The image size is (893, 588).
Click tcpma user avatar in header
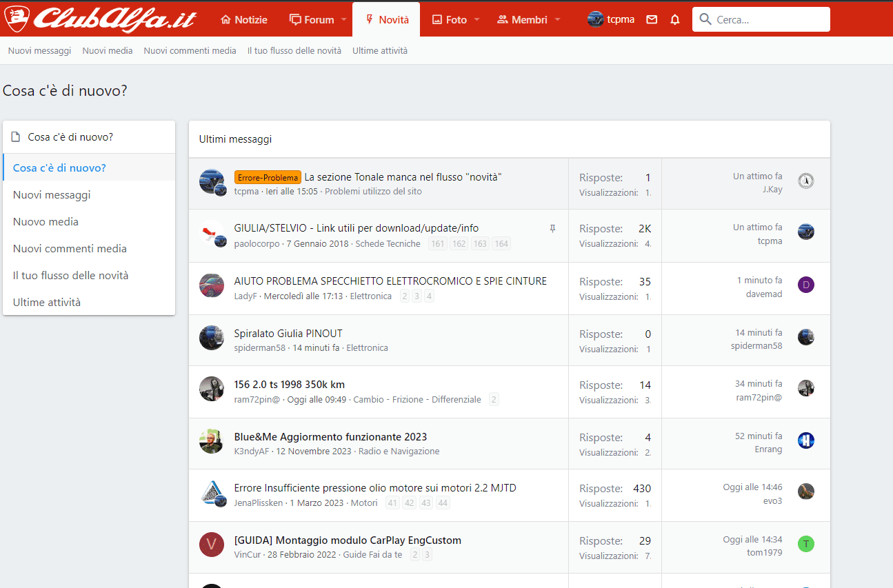(595, 19)
